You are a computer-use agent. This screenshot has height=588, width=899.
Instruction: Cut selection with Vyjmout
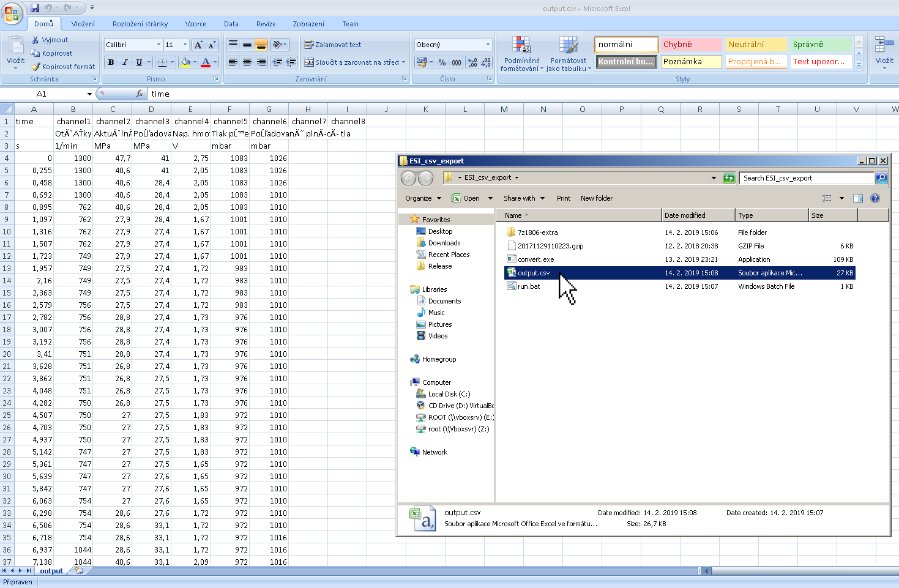50,40
